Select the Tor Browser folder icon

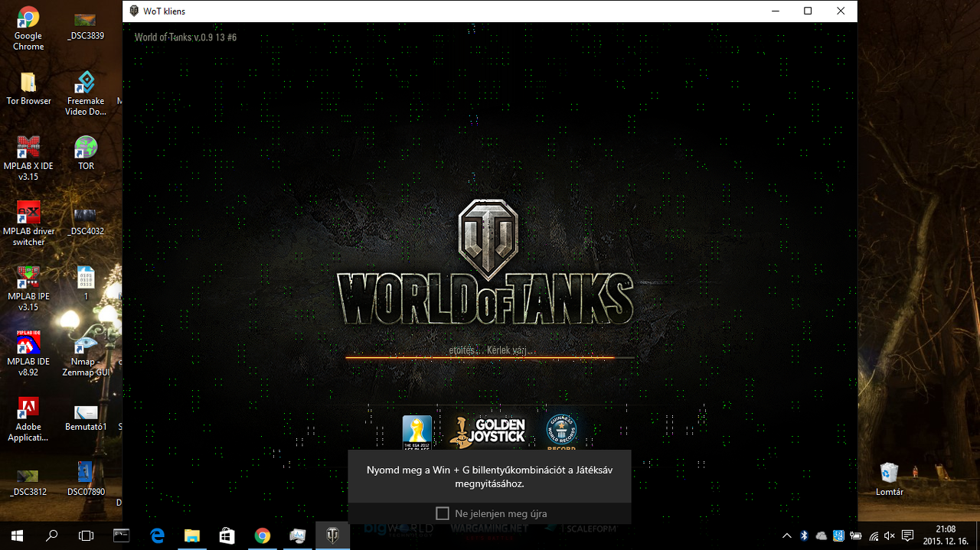point(28,89)
